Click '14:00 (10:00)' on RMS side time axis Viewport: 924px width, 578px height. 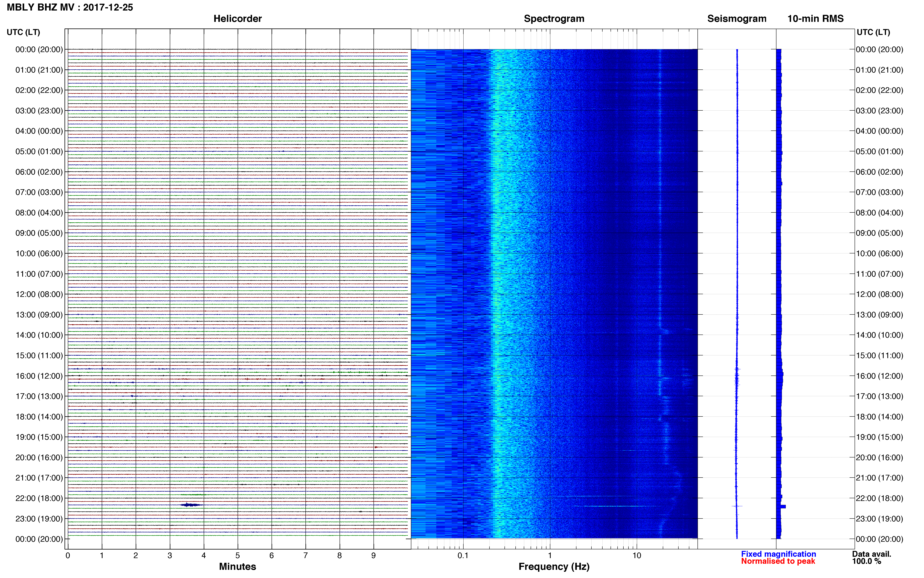[879, 335]
